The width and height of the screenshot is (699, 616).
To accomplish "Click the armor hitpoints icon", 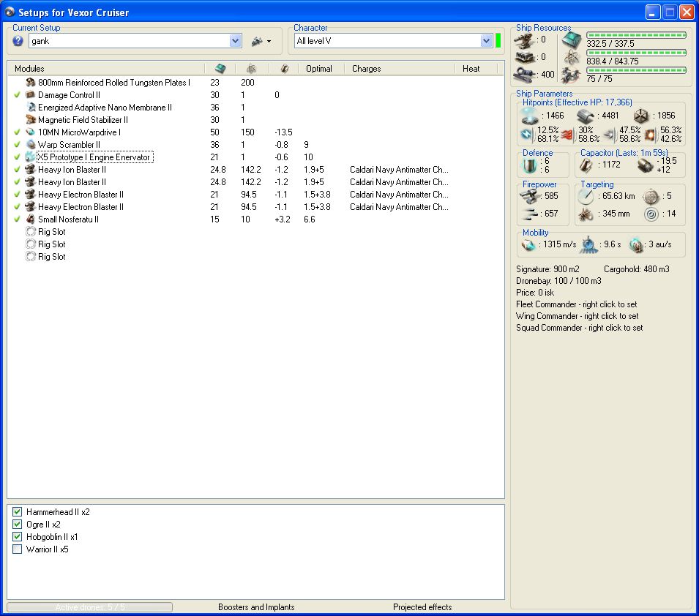I will [x=584, y=116].
